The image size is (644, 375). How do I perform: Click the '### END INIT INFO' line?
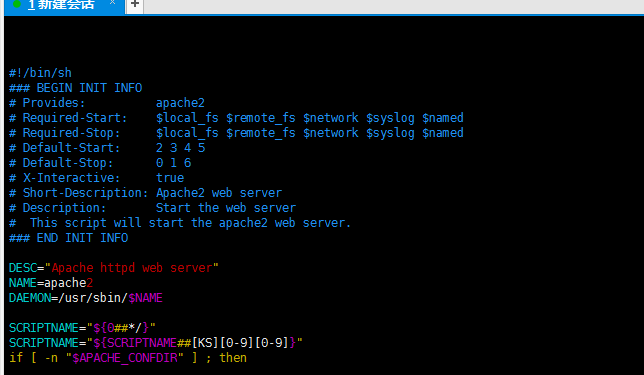(x=69, y=238)
